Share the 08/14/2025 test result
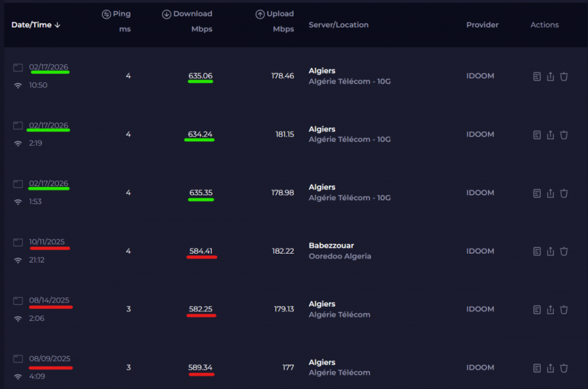588x389 pixels. [550, 310]
